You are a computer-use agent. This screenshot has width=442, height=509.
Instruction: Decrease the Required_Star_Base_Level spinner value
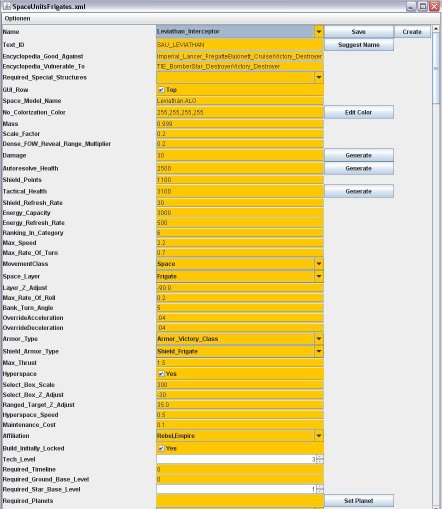coord(320,492)
